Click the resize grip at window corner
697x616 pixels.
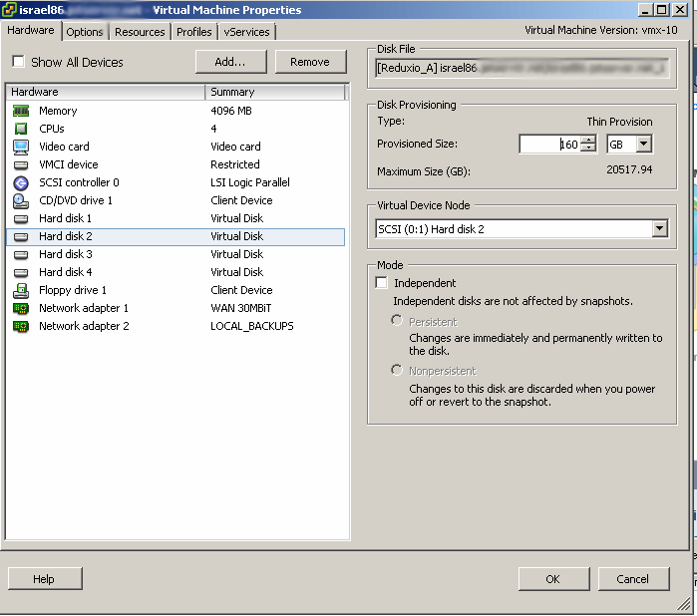683,604
